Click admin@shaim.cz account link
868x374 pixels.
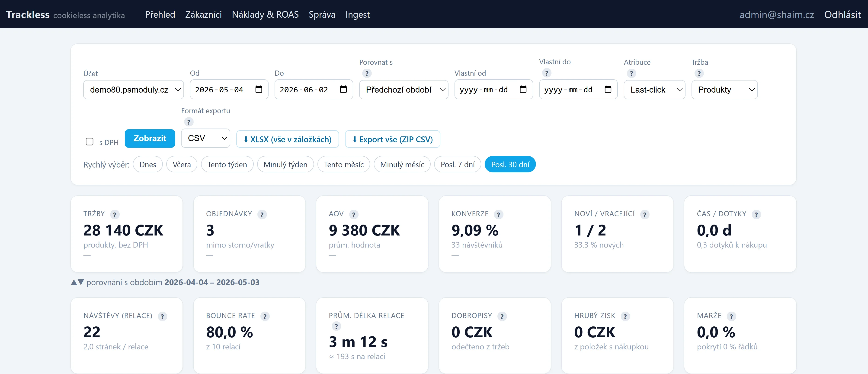click(x=777, y=15)
